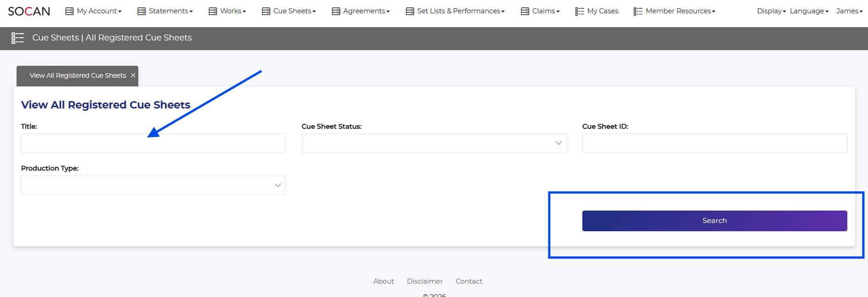Focus the Title input field

(153, 143)
